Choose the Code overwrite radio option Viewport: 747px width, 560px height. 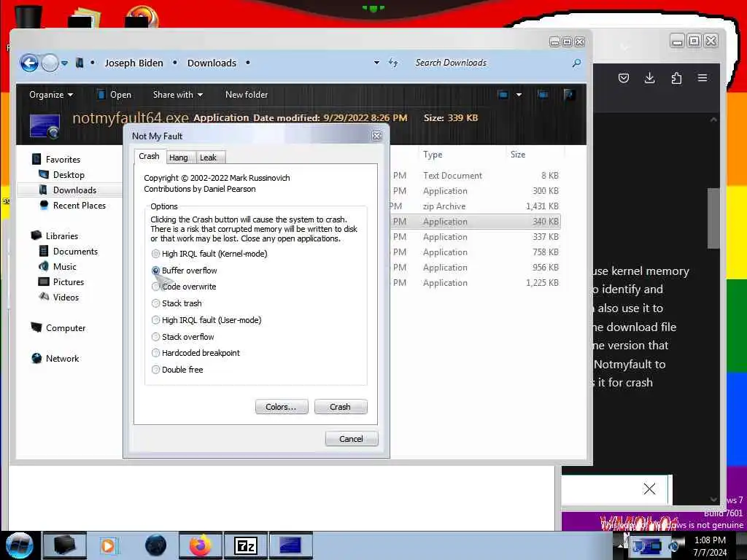tap(155, 287)
